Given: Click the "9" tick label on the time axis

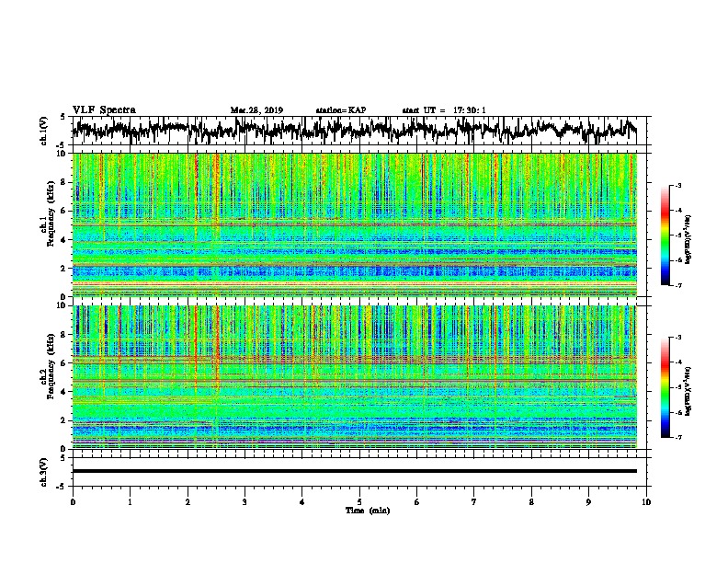Looking at the screenshot, I should coord(588,502).
